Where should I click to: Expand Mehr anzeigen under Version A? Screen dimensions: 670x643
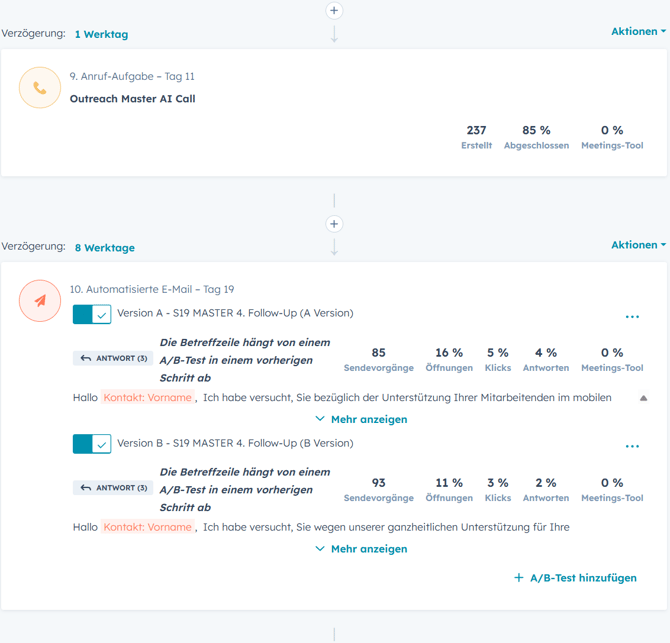[x=361, y=420]
